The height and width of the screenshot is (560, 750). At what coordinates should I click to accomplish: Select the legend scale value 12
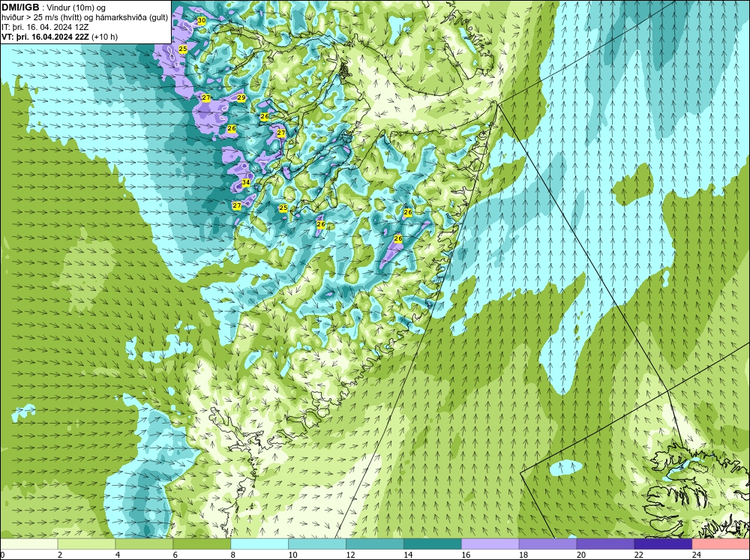350,555
